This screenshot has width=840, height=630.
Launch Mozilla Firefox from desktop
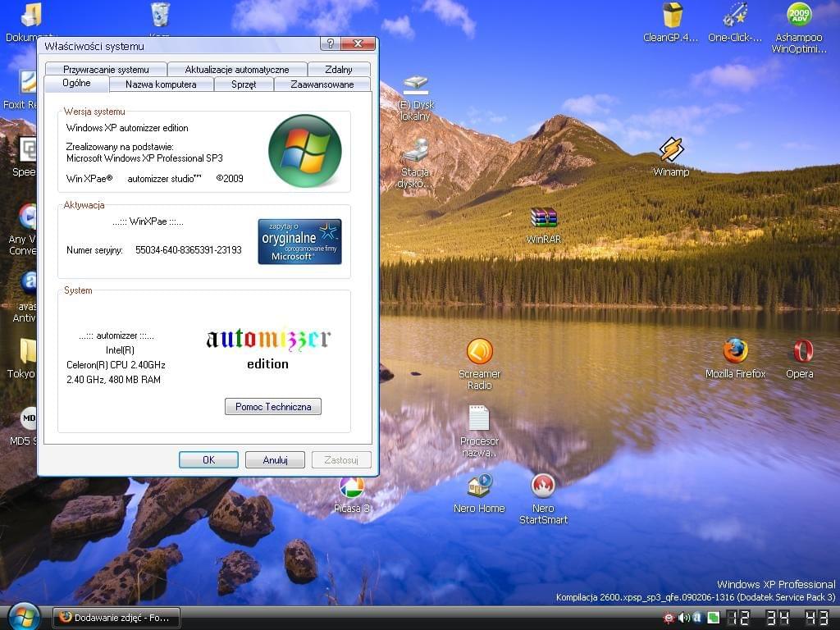pyautogui.click(x=735, y=352)
